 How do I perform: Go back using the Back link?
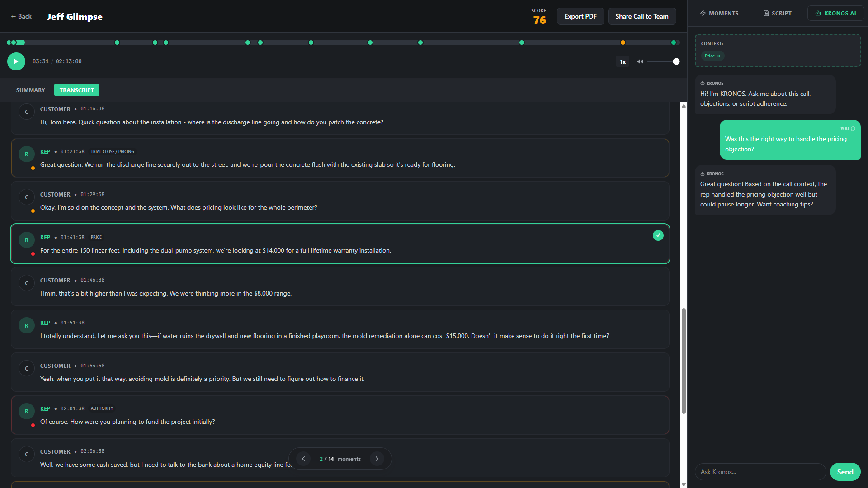point(21,16)
